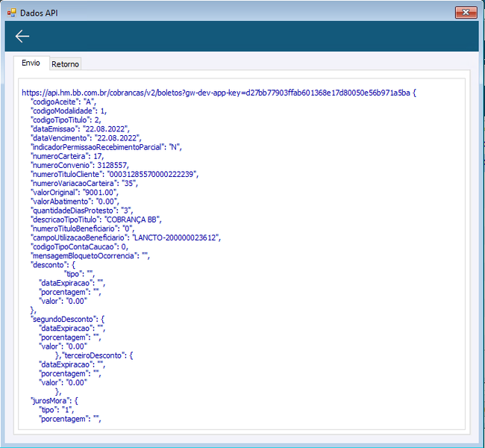The height and width of the screenshot is (448, 485).
Task: Click the "mensagemBloquetoOcorrencia" line
Action: pyautogui.click(x=90, y=256)
